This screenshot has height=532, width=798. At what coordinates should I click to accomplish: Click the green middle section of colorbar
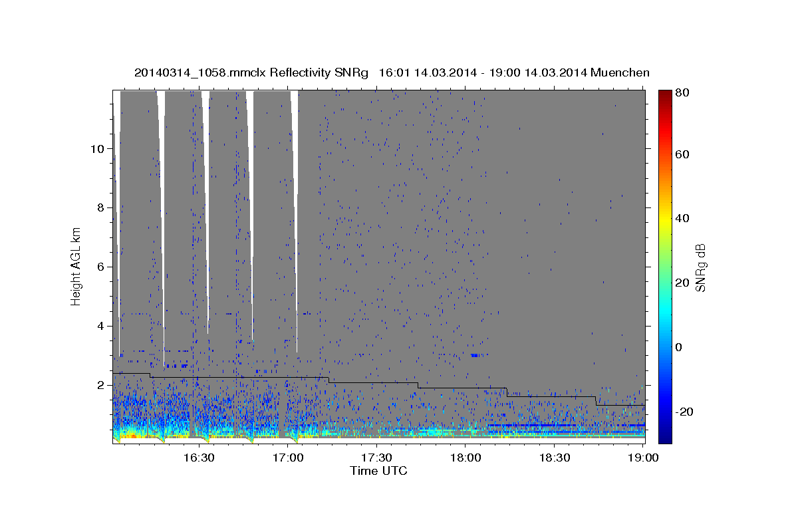(664, 267)
